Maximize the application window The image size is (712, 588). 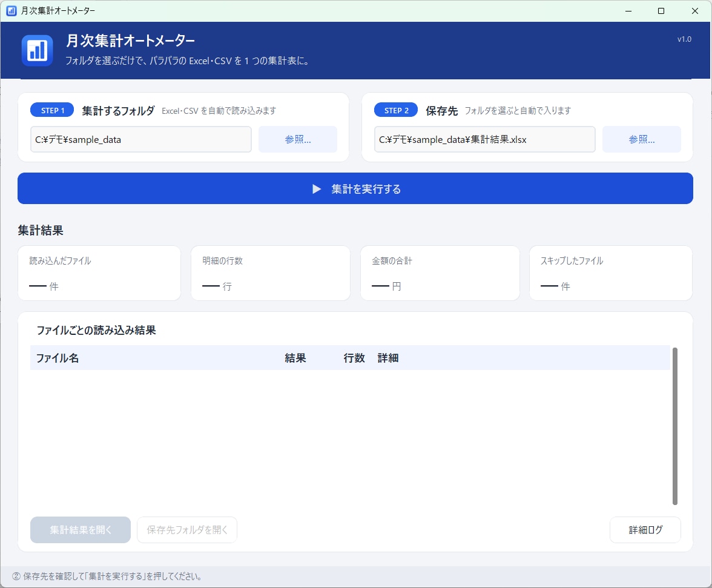661,11
